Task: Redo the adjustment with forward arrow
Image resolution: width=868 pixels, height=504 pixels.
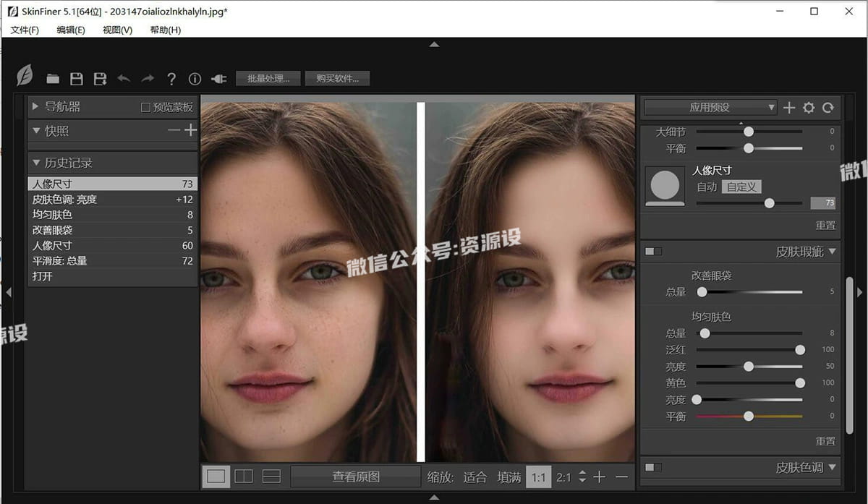Action: tap(148, 78)
